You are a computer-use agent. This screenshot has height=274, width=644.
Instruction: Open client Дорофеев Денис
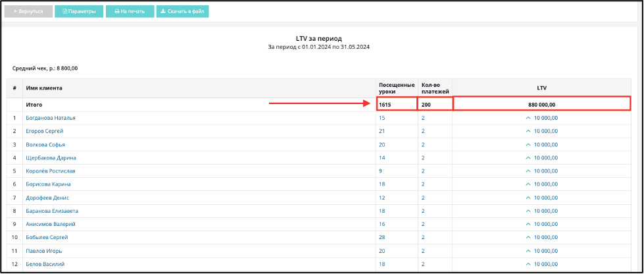(47, 198)
